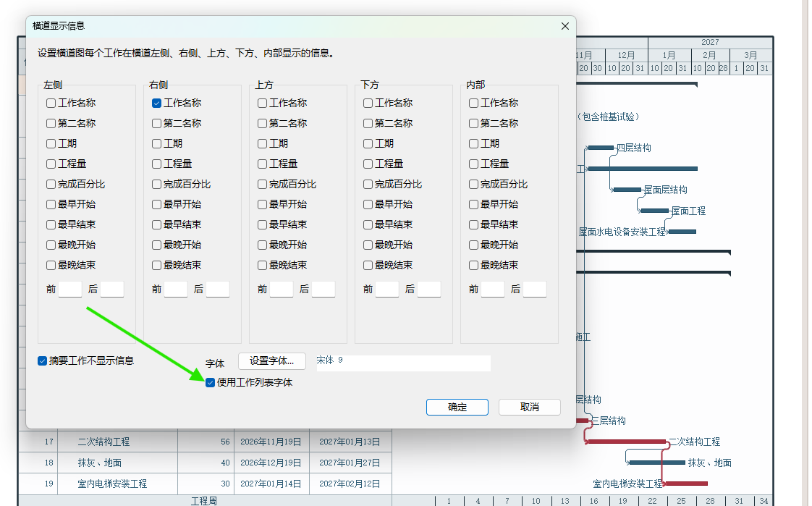Click the 2027年01月27日 end date cell
The width and height of the screenshot is (812, 506).
pos(350,463)
